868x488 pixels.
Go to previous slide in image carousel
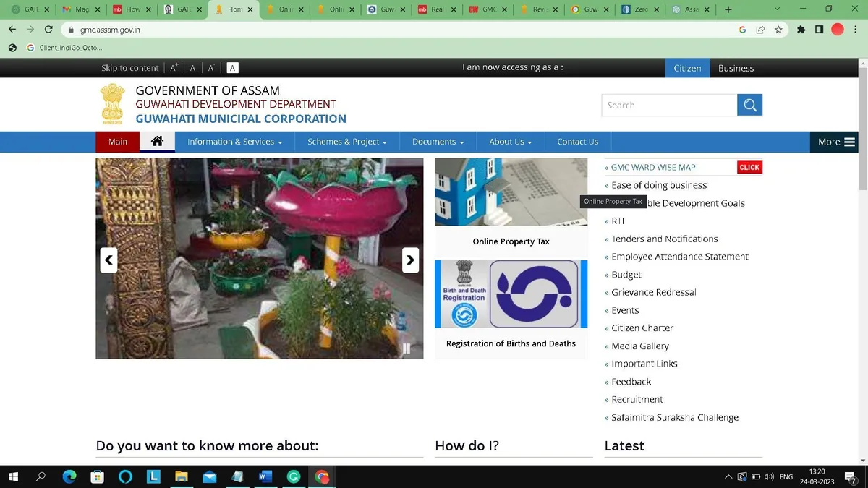[x=109, y=260]
